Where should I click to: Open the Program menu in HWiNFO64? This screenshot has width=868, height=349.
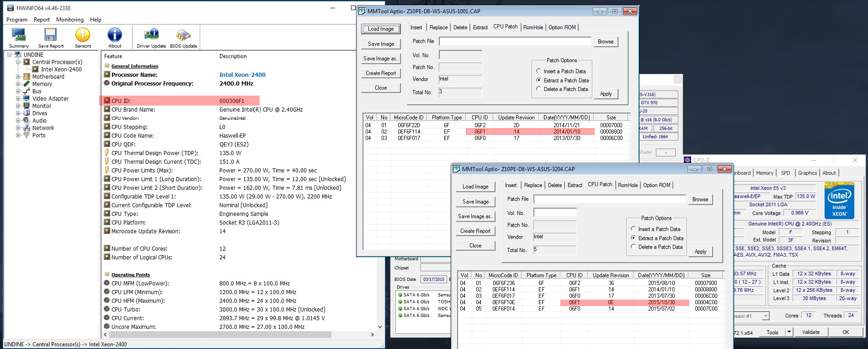pos(17,20)
